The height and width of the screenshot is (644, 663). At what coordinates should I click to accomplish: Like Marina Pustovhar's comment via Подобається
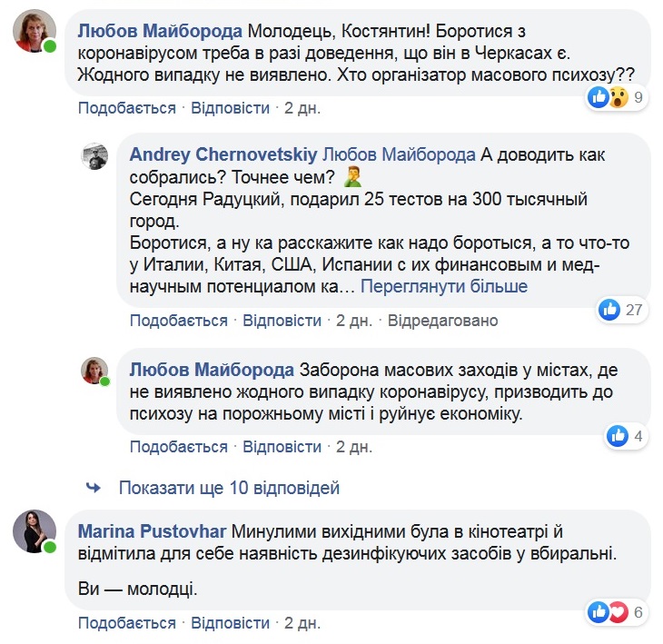point(127,623)
